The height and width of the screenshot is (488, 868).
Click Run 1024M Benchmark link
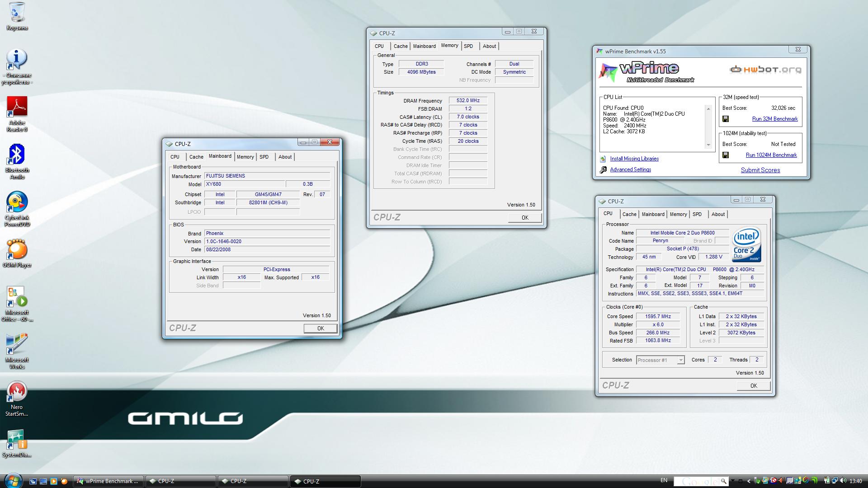click(771, 155)
